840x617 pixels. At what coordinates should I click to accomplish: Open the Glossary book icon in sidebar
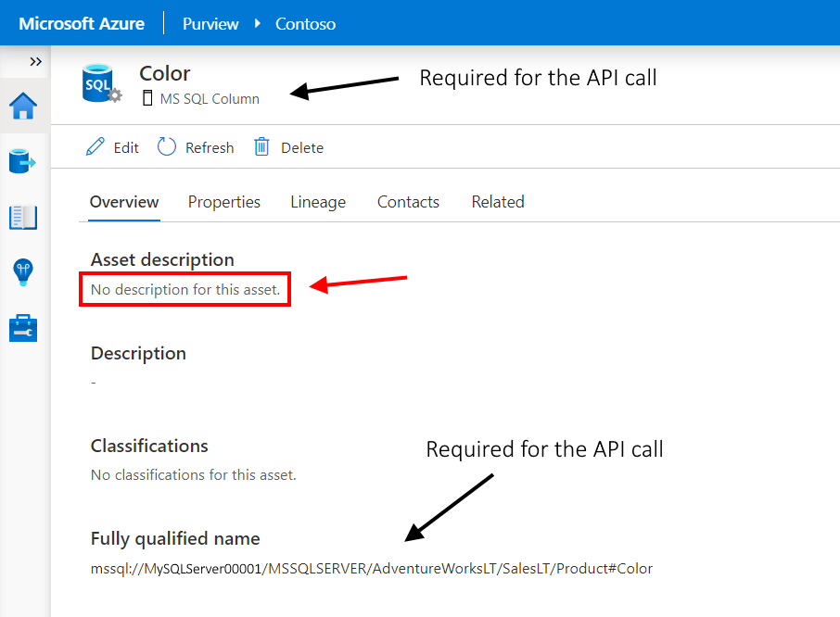(23, 218)
